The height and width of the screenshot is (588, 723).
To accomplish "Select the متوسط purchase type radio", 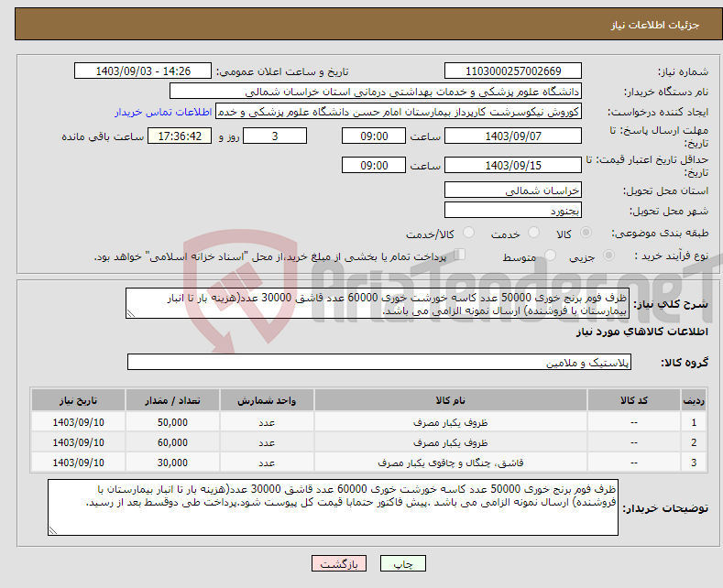I will pyautogui.click(x=550, y=255).
